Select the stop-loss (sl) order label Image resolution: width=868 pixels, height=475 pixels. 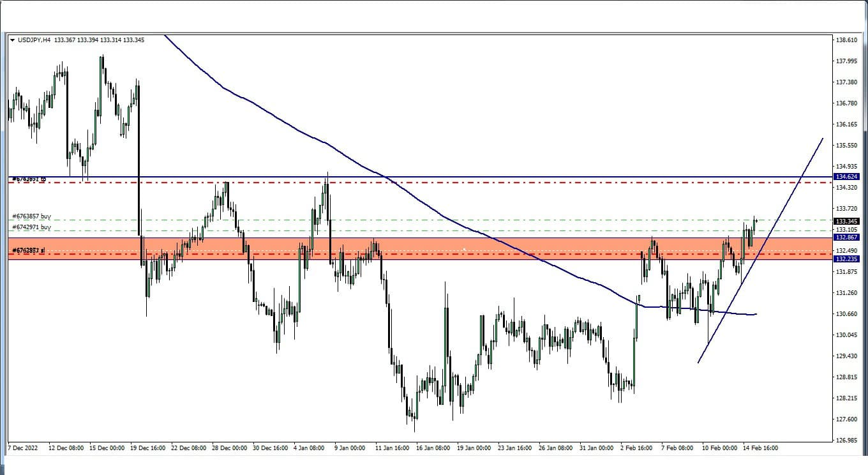click(29, 250)
